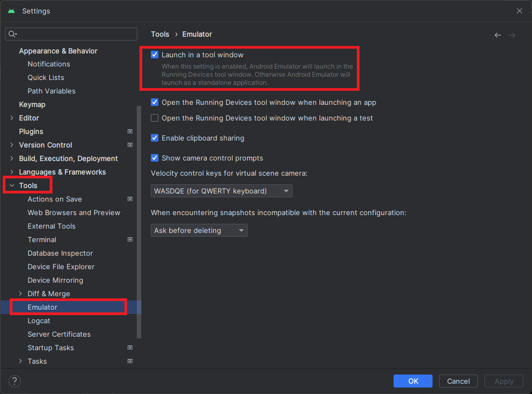This screenshot has width=532, height=394.
Task: Click the Cancel button
Action: pyautogui.click(x=458, y=381)
